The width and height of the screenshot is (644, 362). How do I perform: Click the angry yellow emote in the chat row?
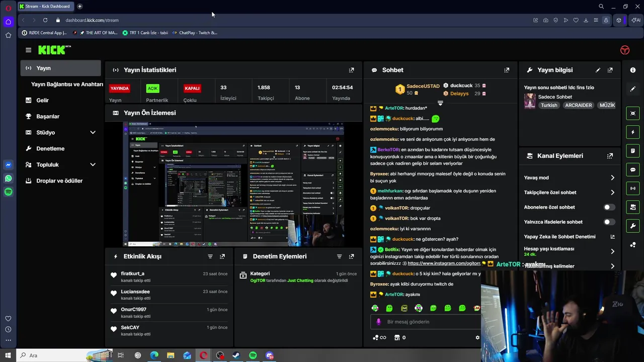pyautogui.click(x=404, y=308)
